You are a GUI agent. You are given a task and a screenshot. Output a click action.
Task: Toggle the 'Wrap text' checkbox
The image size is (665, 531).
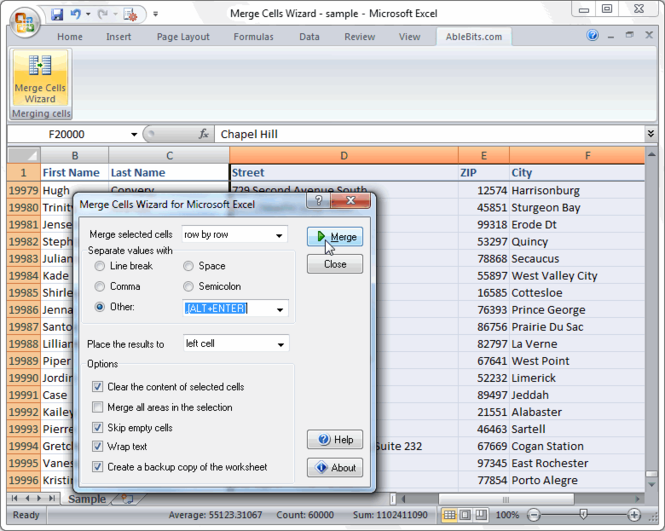[98, 446]
